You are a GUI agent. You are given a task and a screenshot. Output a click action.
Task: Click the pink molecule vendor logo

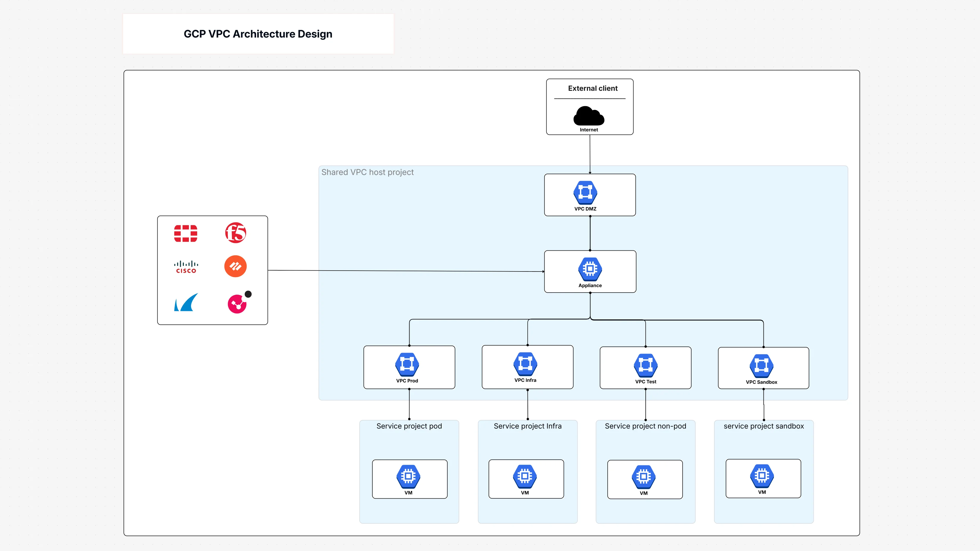pos(237,302)
